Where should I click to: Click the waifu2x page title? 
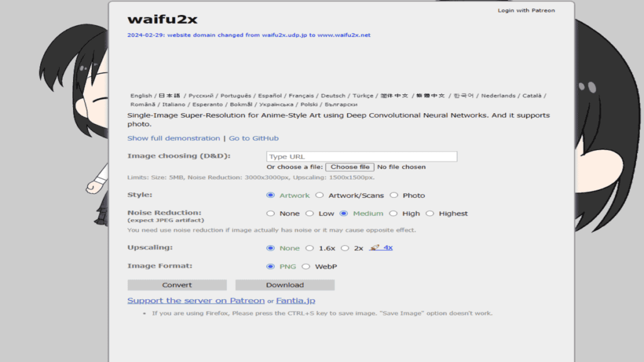click(x=162, y=19)
